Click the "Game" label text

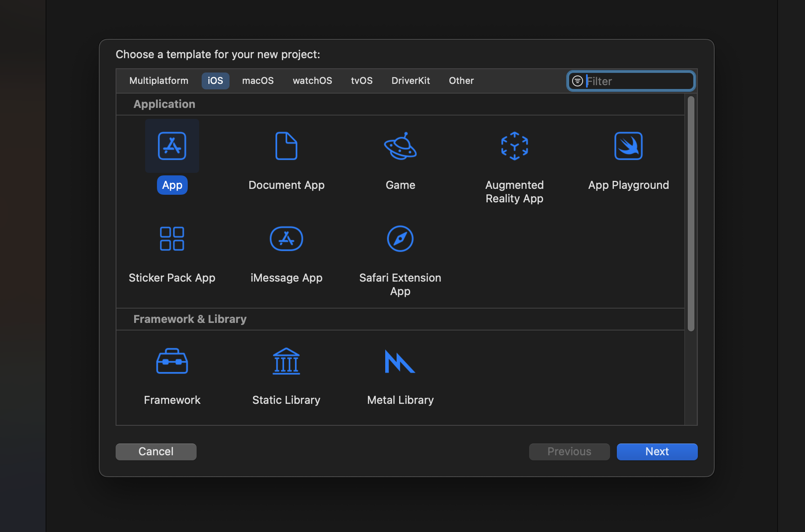click(400, 185)
